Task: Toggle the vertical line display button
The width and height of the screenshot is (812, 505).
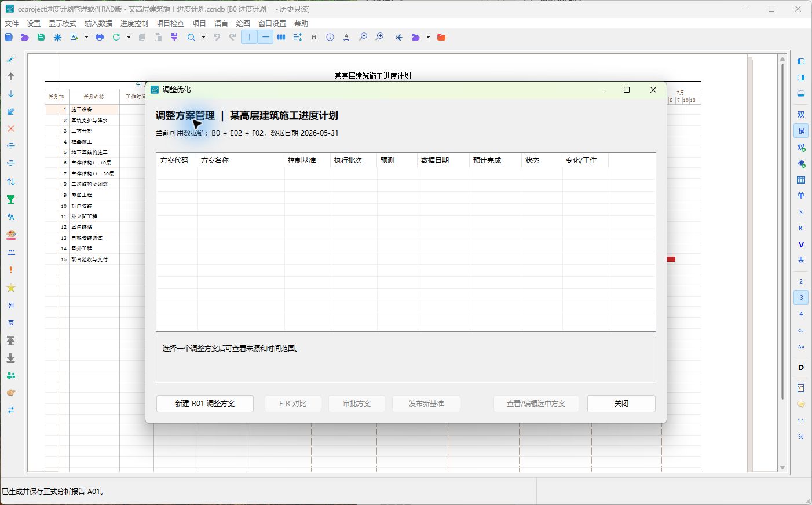Action: 249,37
